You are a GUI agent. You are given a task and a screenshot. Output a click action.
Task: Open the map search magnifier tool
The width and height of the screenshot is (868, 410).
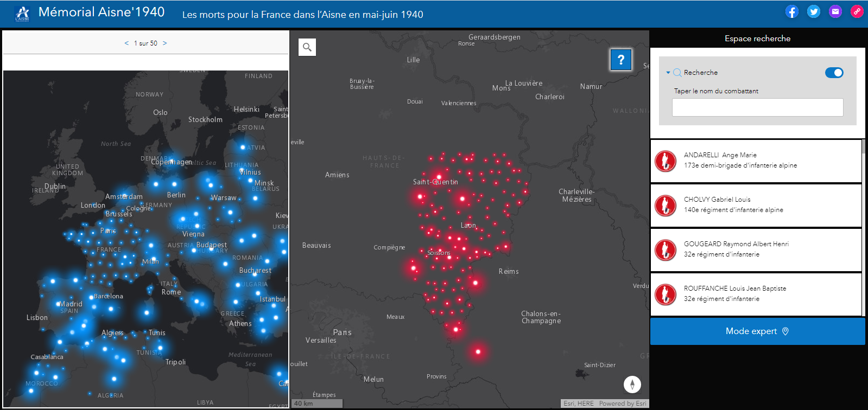tap(307, 47)
